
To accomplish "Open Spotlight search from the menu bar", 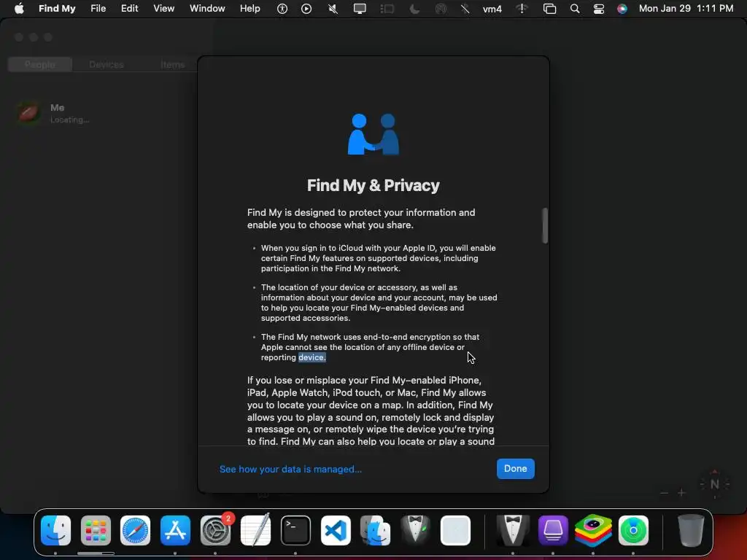I will 575,9.
